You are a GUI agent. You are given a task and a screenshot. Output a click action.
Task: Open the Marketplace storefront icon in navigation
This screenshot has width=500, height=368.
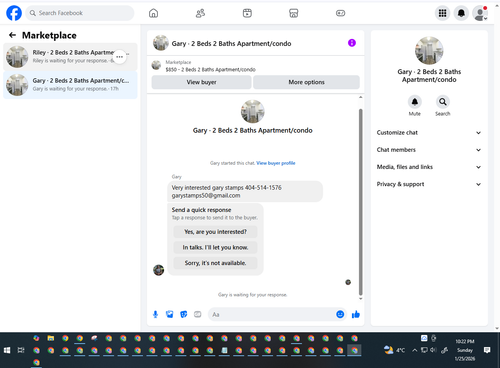[293, 13]
